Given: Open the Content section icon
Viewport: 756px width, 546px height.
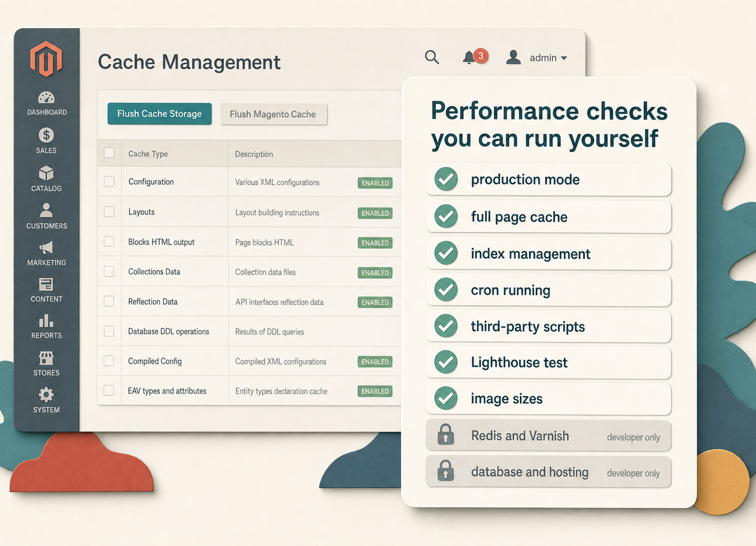Looking at the screenshot, I should [46, 284].
